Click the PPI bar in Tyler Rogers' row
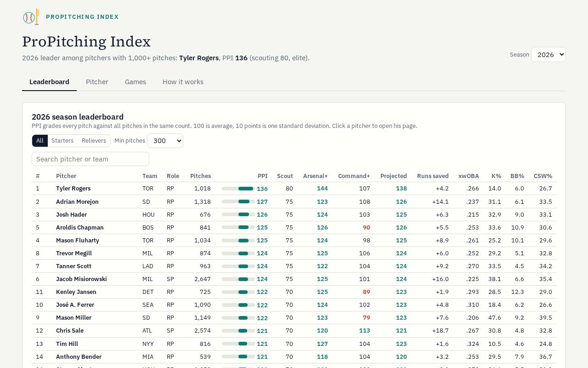Screen dimensions: 588x368 238,189
